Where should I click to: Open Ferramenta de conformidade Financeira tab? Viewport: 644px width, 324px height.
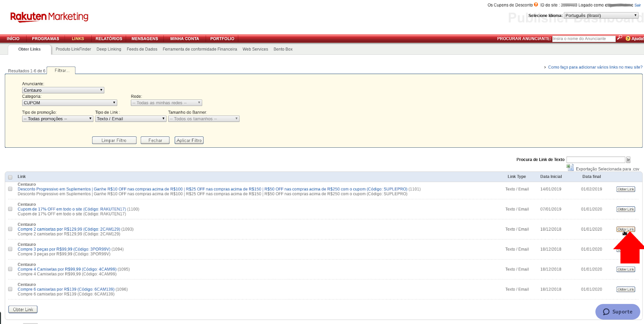coord(200,49)
